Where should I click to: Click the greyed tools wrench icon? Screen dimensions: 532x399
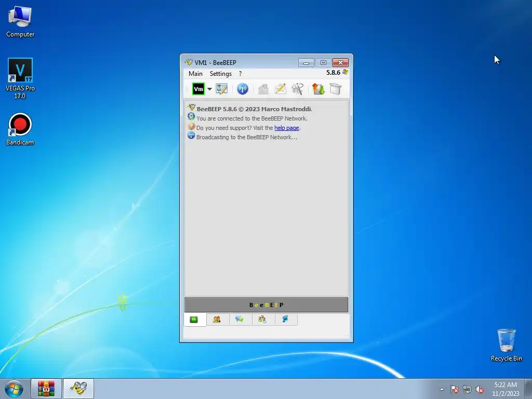click(297, 89)
